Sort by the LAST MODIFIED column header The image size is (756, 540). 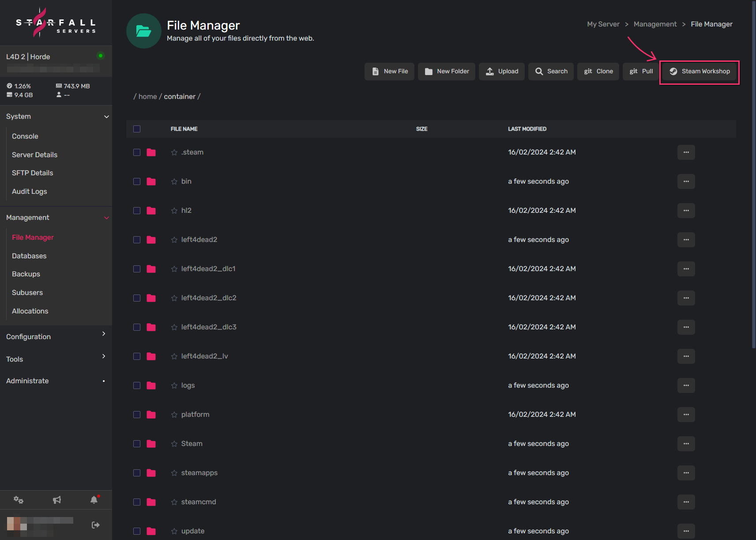pyautogui.click(x=527, y=129)
